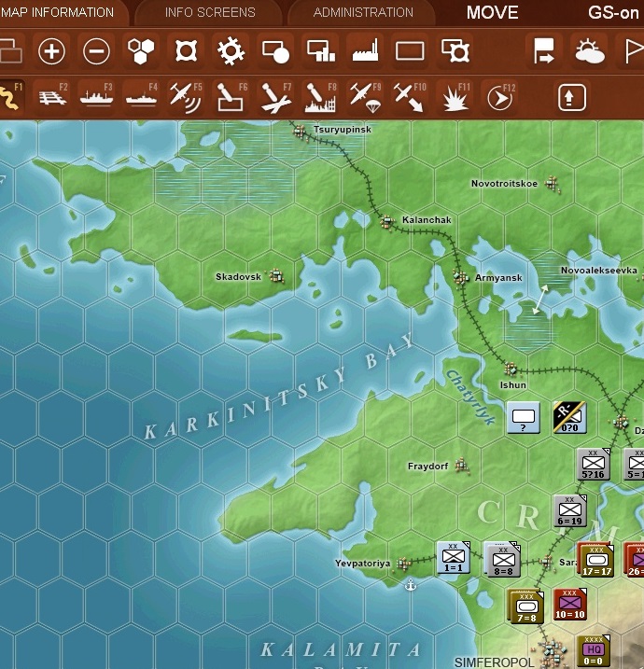Open the gear icon in map information toolbar
644x669 pixels.
231,51
